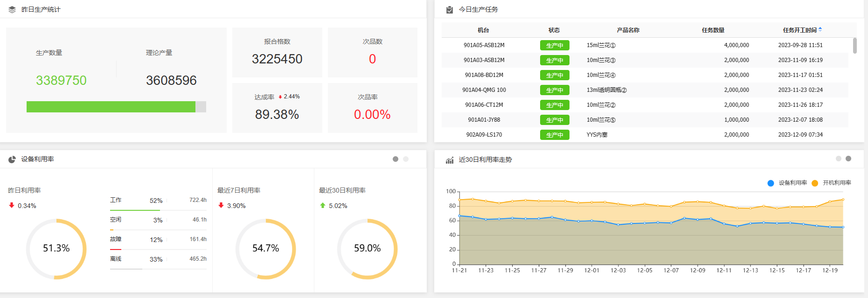Select the first slide dot in 近30日利用率走势 panel
Viewport: 868px width, 298px height.
[x=839, y=159]
